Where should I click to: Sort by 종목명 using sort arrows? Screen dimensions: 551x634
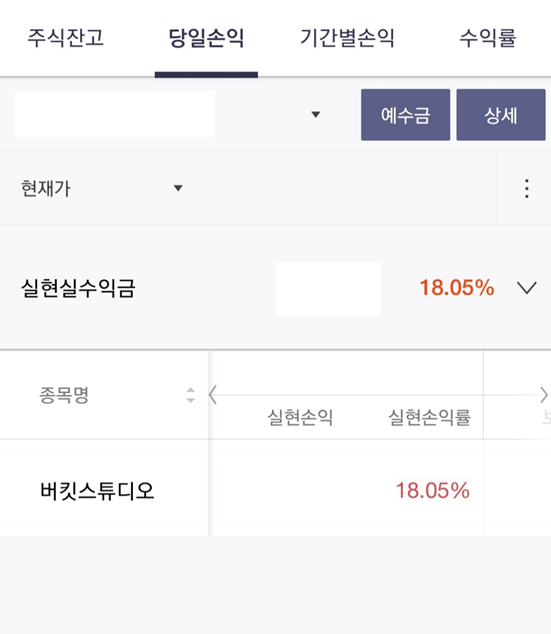[190, 395]
